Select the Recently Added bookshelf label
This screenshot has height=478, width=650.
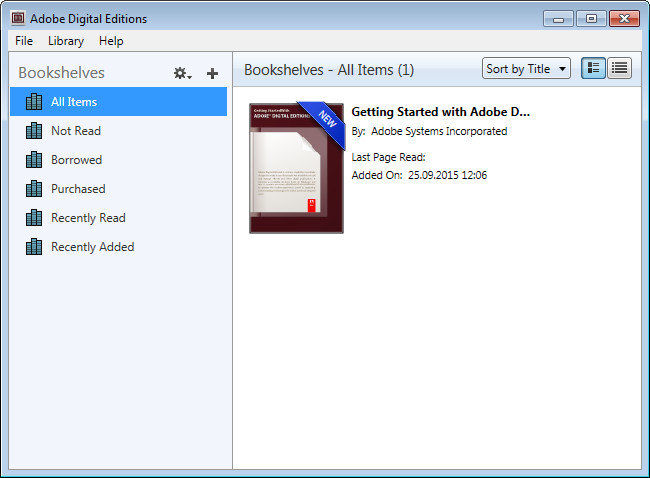92,247
